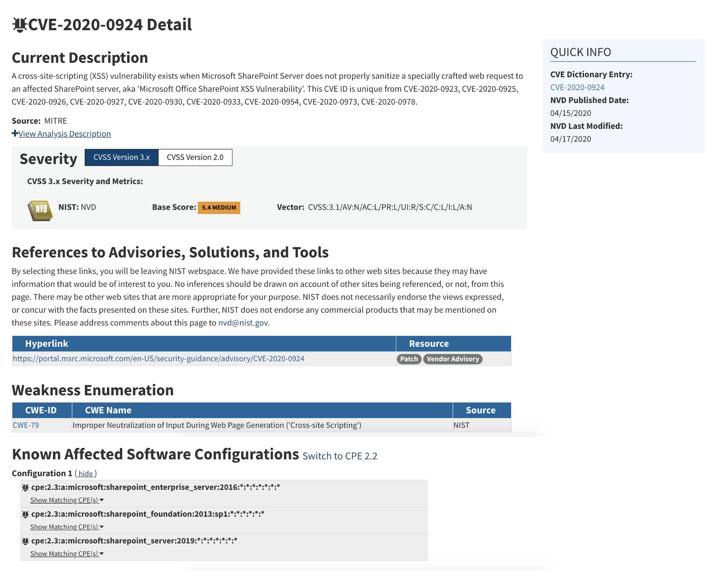Click cpe sharepoint_server:2019 text
Viewport: 728px width, 571px height.
(x=134, y=541)
